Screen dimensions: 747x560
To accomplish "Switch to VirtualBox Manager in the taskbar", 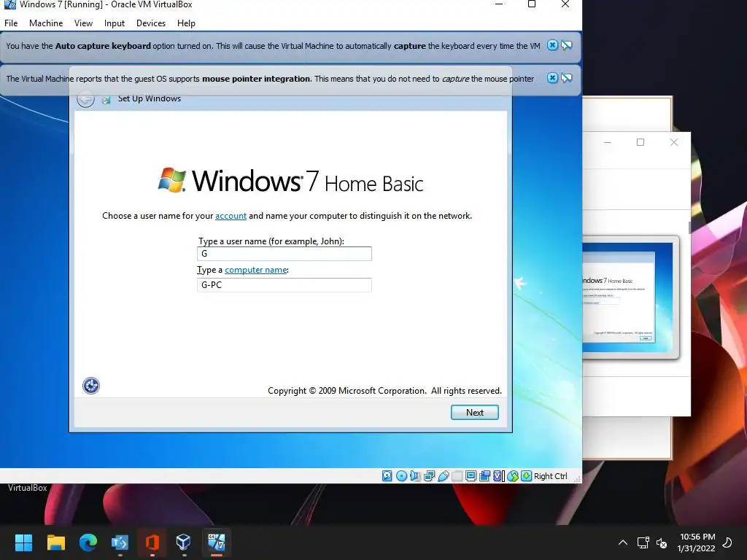I will [x=183, y=542].
